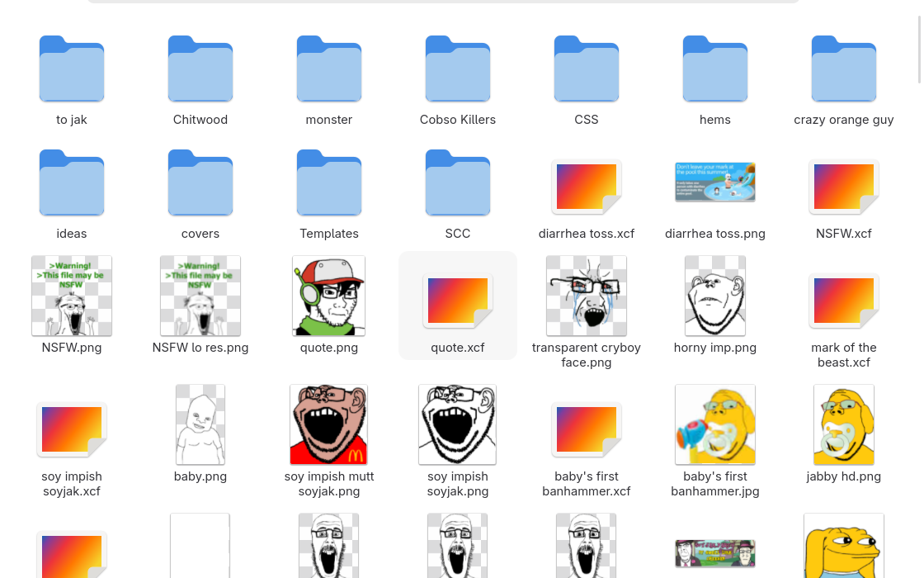The image size is (924, 578).
Task: Select the ideas folder
Action: click(72, 183)
